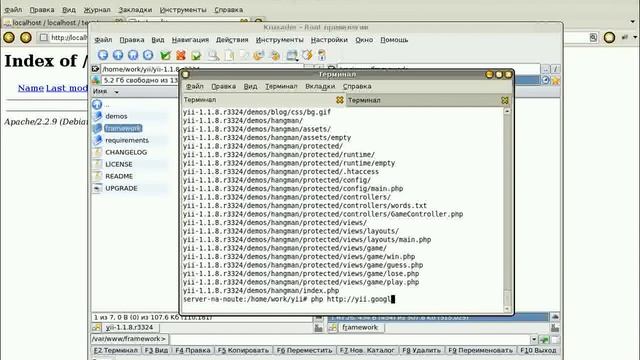This screenshot has height=360, width=640.
Task: Click the home icon in Krusader toolbar
Action: pyautogui.click(x=133, y=55)
